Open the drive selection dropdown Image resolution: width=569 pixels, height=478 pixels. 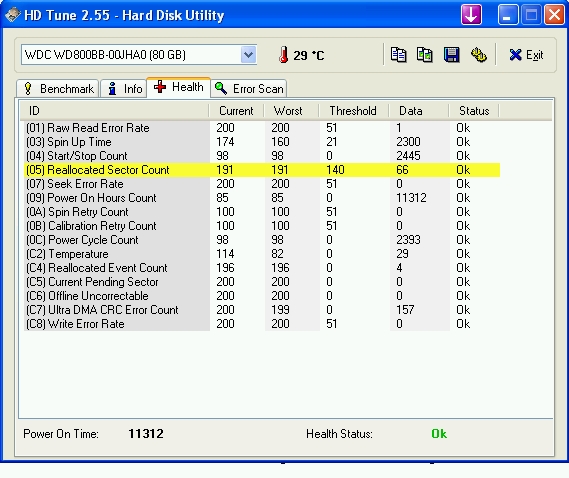point(249,55)
